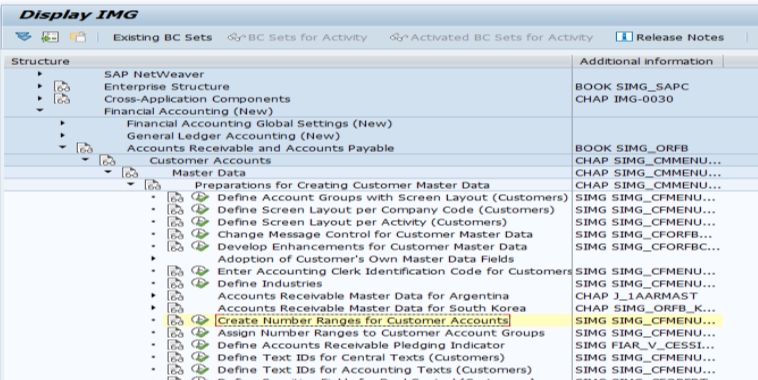
Task: Collapse Preparations for Creating Customer Master Data
Action: (131, 184)
